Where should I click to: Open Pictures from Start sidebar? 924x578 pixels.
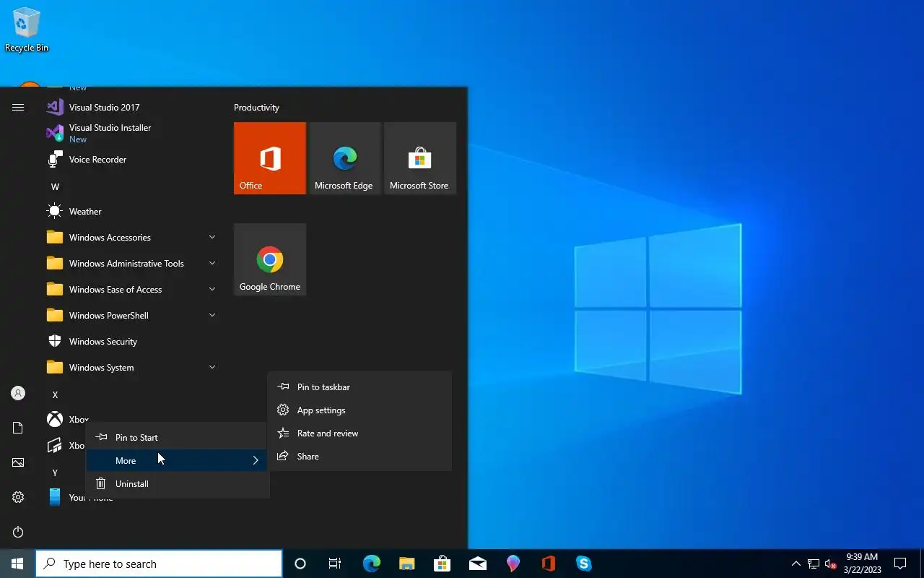point(18,462)
